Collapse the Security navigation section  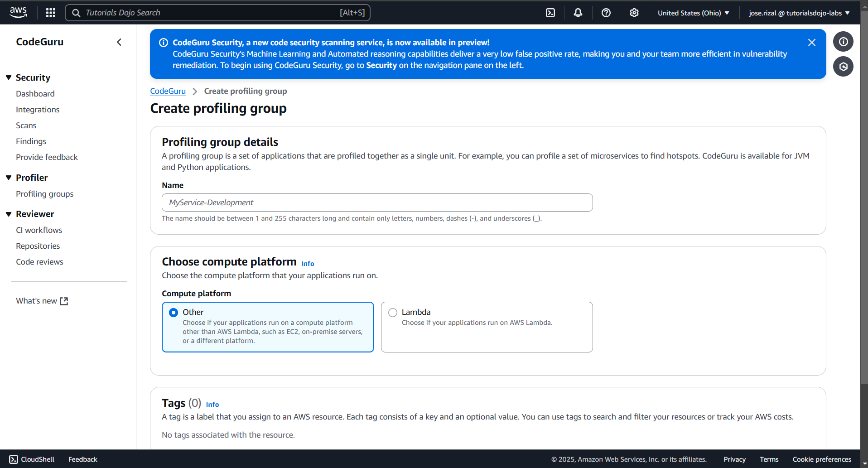pyautogui.click(x=9, y=77)
